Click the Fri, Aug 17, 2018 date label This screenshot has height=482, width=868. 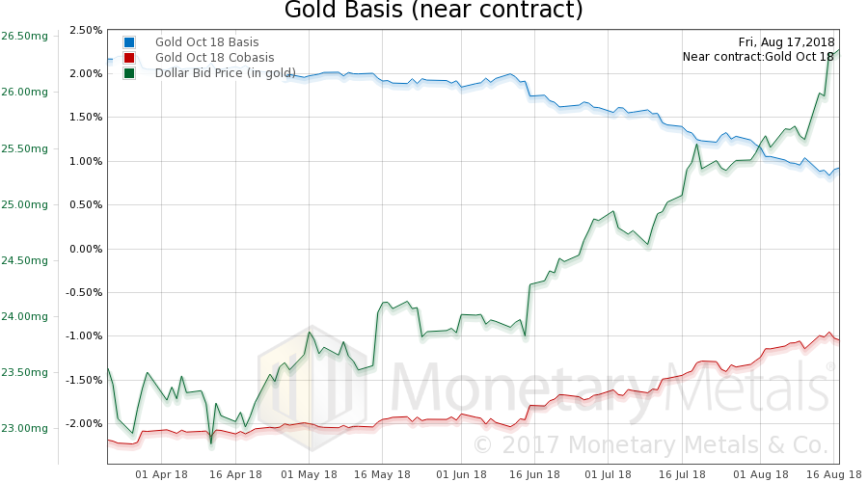pyautogui.click(x=786, y=42)
